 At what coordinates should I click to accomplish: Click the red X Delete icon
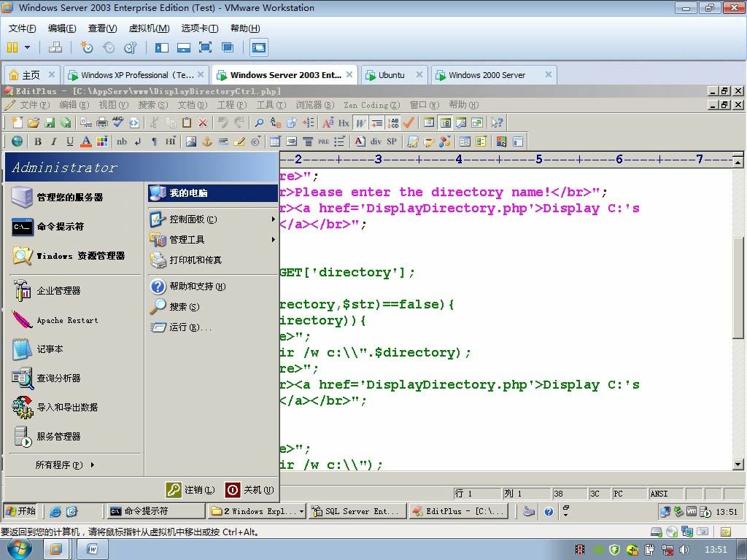point(203,122)
